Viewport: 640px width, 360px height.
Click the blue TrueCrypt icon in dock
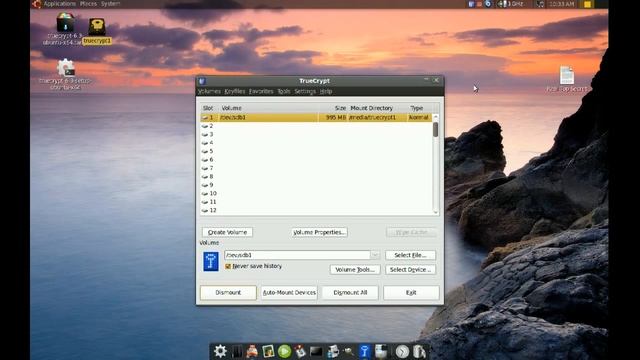(364, 351)
